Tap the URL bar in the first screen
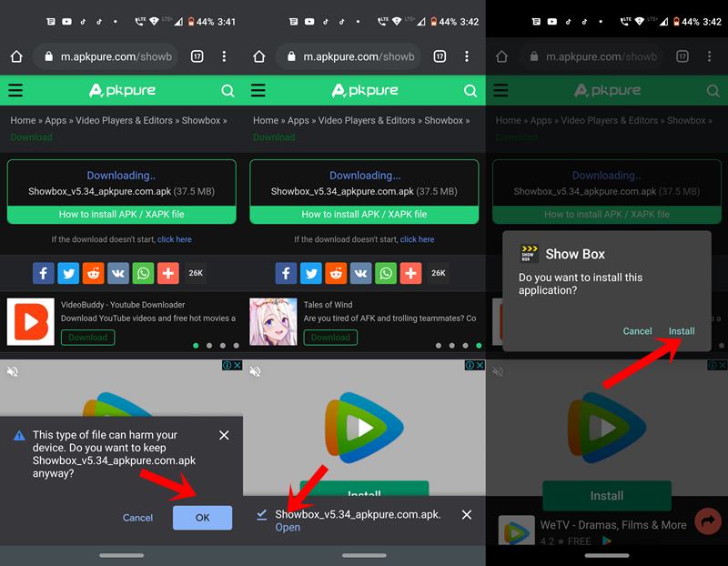This screenshot has width=728, height=566. 106,56
